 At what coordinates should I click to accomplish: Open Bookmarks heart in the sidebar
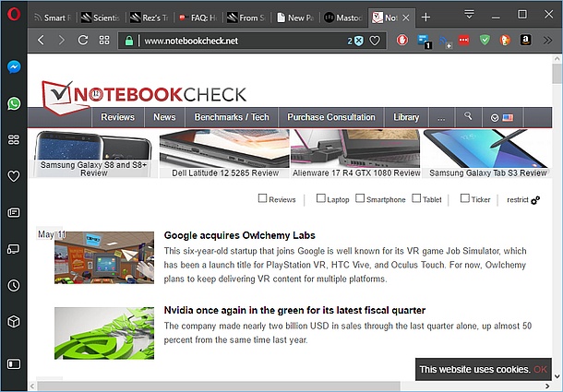pos(14,176)
